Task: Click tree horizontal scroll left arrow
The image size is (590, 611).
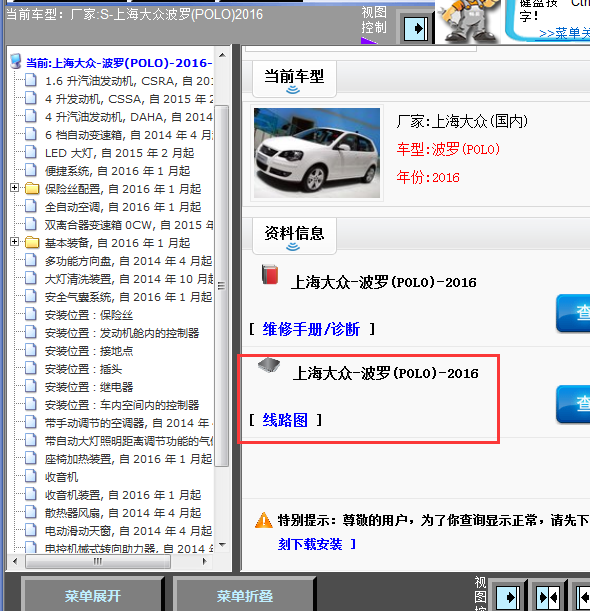Action: [15, 562]
